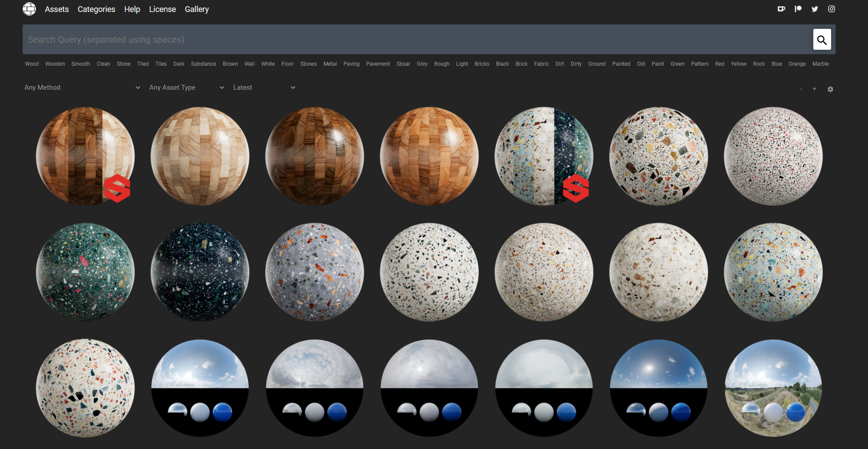Image resolution: width=868 pixels, height=449 pixels.
Task: Pick the Ground tag
Action: (597, 64)
